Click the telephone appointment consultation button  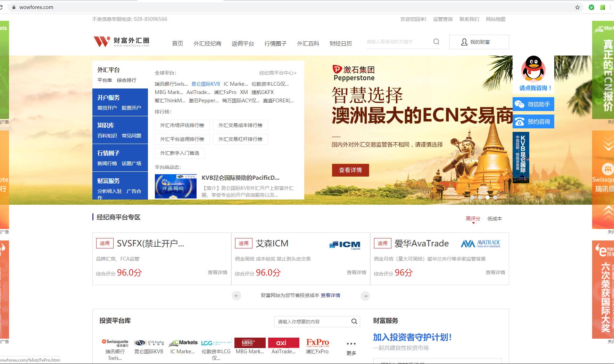533,121
